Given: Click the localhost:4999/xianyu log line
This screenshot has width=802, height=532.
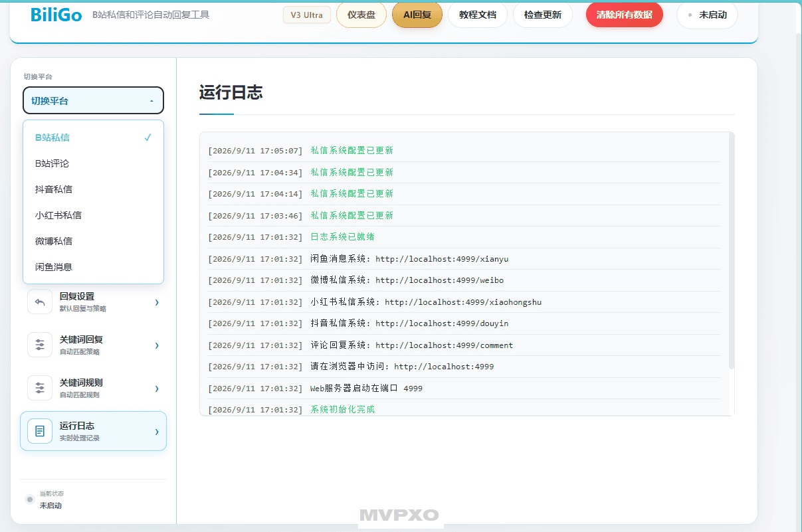Looking at the screenshot, I should (x=464, y=259).
